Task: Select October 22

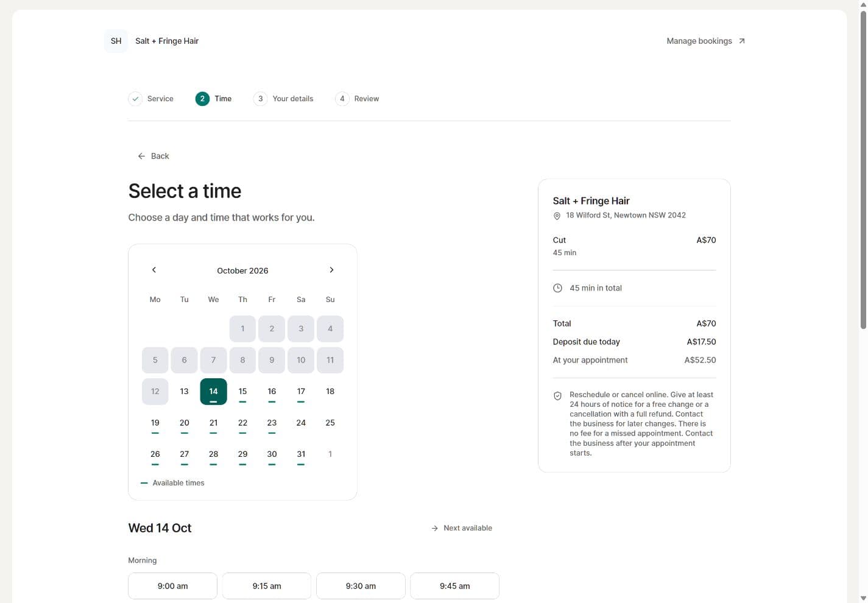Action: coord(242,423)
